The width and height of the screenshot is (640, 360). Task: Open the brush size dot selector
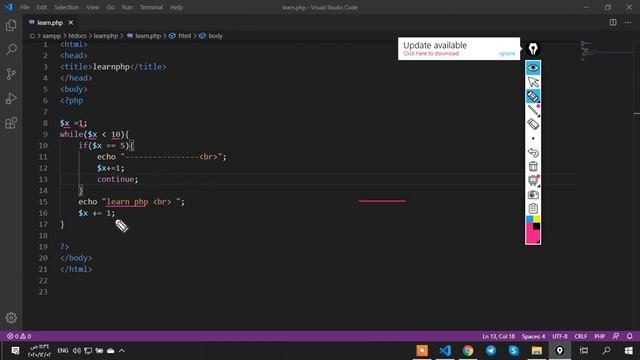pos(533,138)
